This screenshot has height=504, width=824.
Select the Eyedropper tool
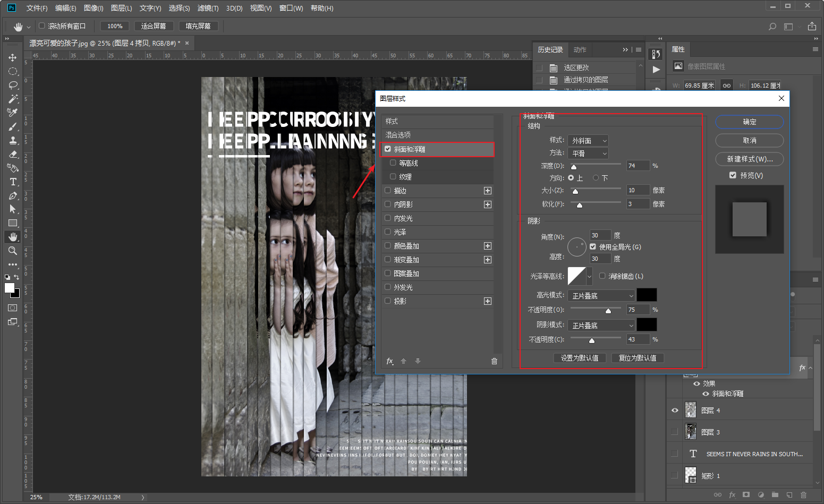pyautogui.click(x=13, y=113)
